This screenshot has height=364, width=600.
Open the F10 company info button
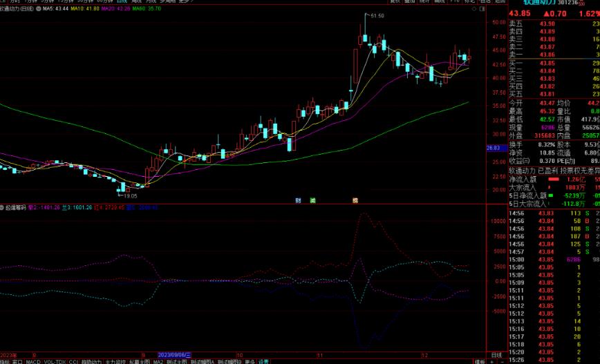[x=455, y=1]
